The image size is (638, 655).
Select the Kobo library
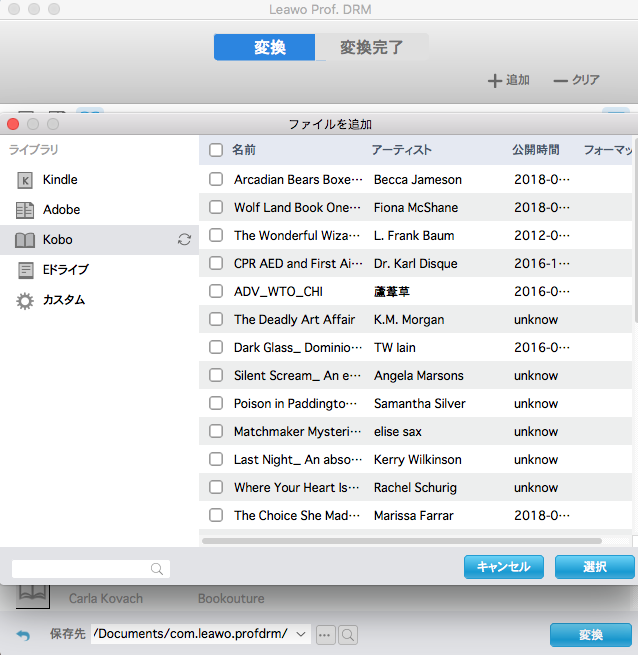pyautogui.click(x=99, y=240)
